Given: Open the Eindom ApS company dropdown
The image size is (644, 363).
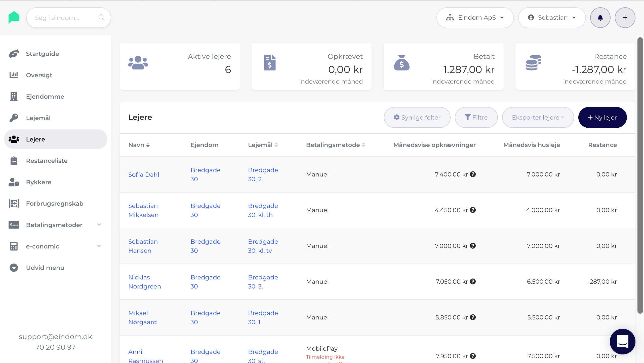Looking at the screenshot, I should pos(475,18).
